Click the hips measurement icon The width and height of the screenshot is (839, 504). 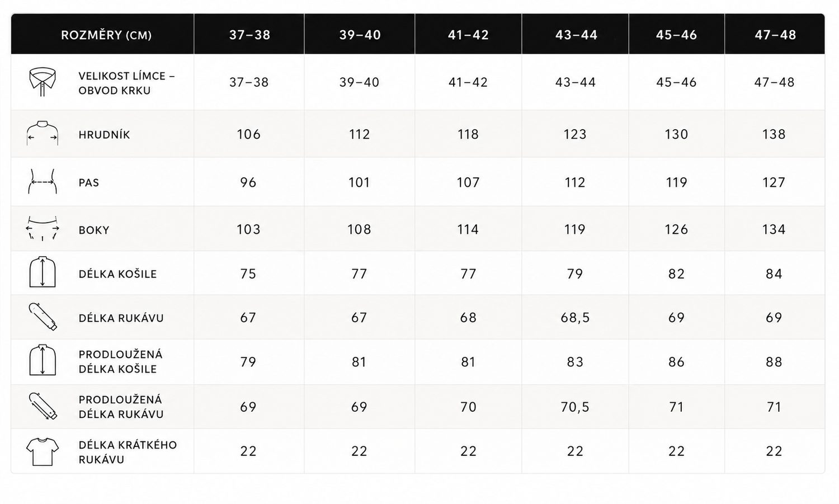[x=43, y=228]
